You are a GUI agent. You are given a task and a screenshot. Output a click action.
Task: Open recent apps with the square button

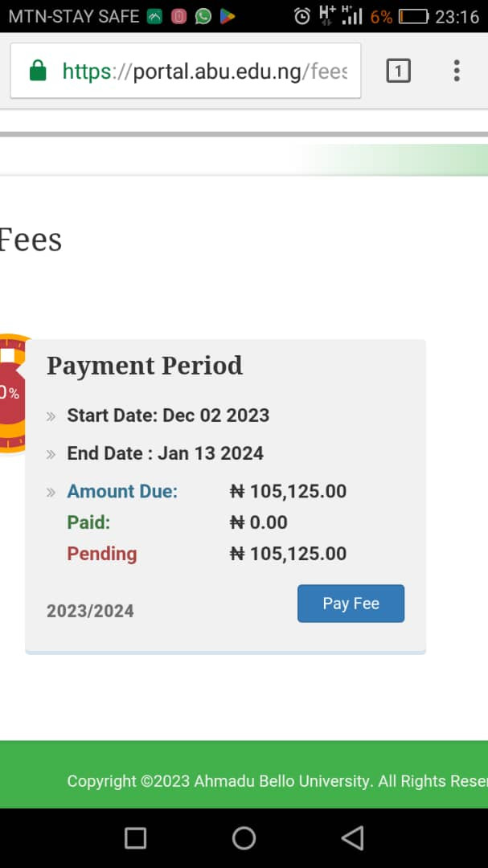point(135,838)
